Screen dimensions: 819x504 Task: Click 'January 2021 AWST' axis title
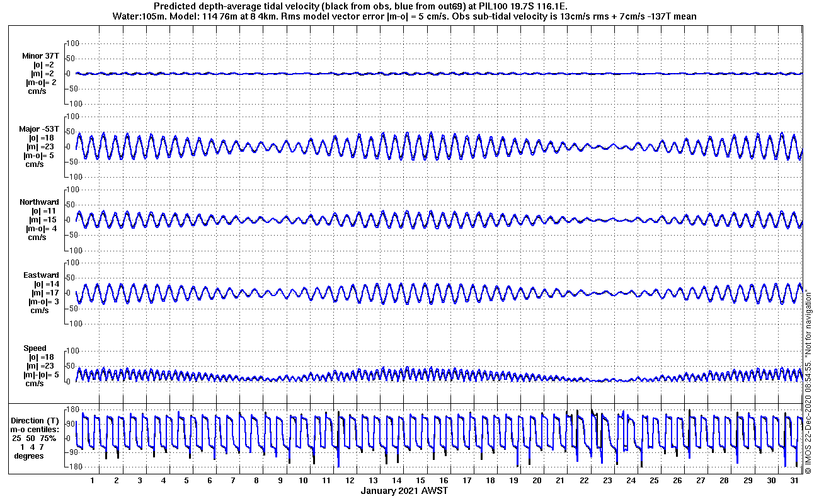404,491
